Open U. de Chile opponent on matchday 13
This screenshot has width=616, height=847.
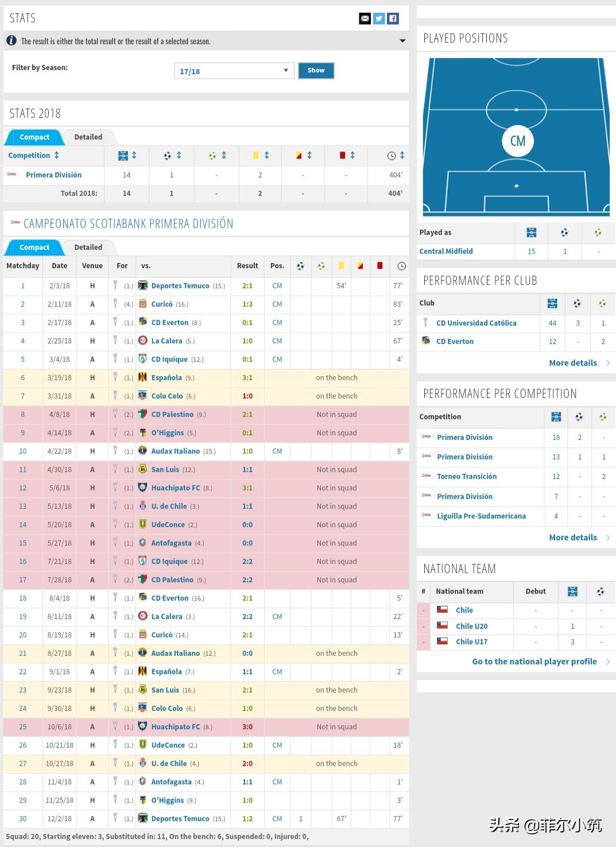coord(169,506)
